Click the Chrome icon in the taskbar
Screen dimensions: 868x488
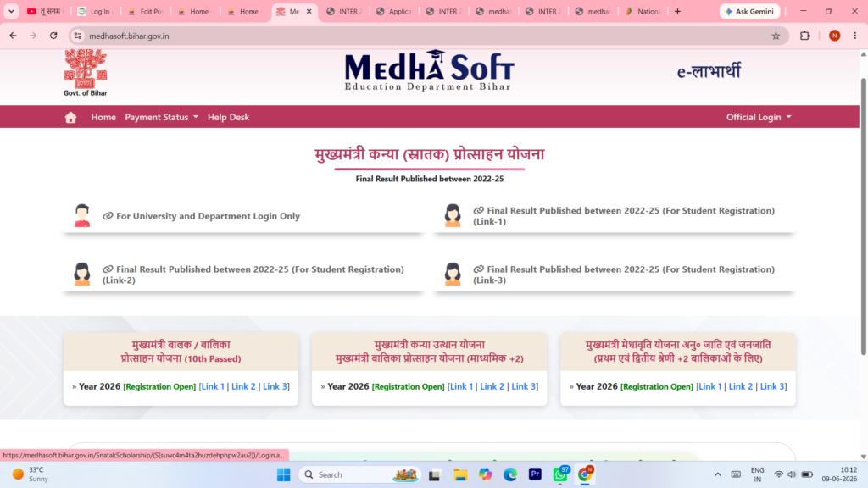point(585,474)
